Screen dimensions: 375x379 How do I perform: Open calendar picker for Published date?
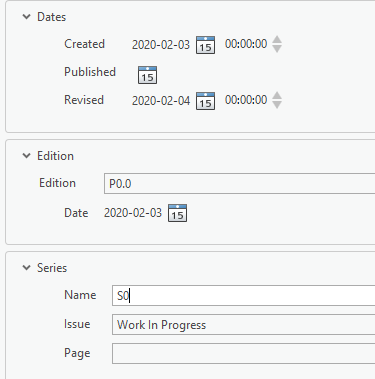[147, 75]
